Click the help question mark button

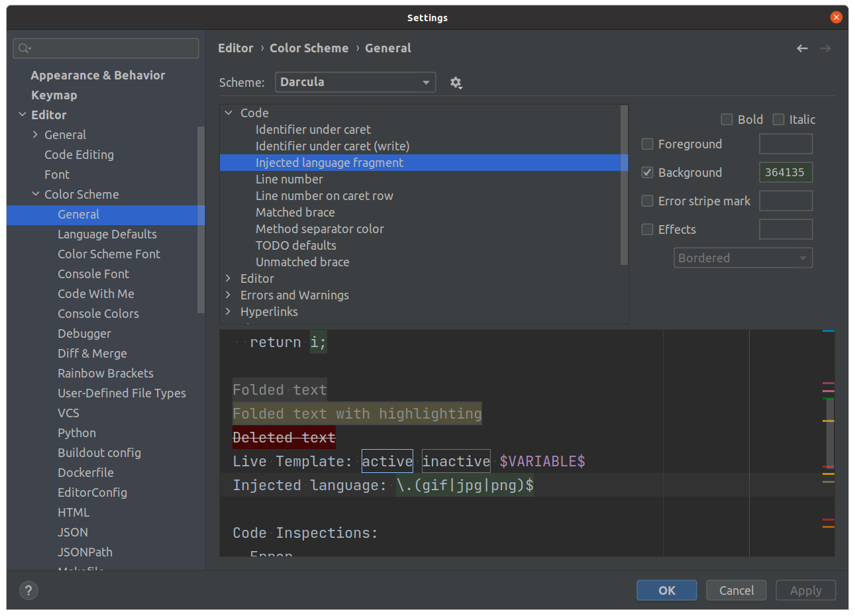(28, 591)
